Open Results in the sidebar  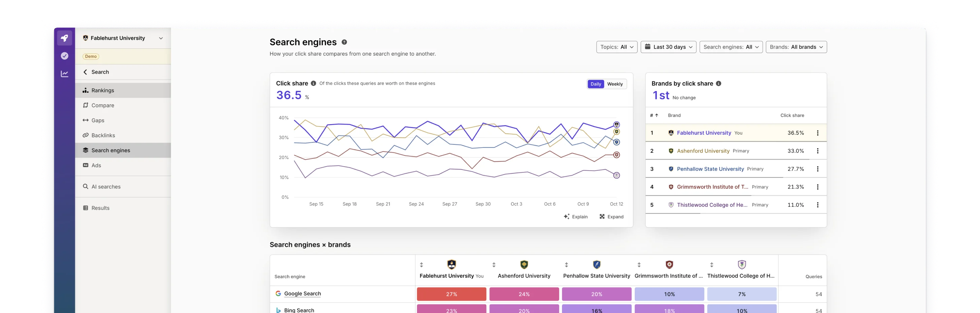pos(123,208)
